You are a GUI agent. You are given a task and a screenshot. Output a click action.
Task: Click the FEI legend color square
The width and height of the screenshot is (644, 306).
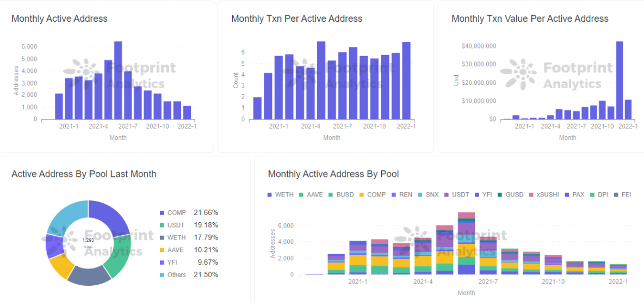point(616,194)
